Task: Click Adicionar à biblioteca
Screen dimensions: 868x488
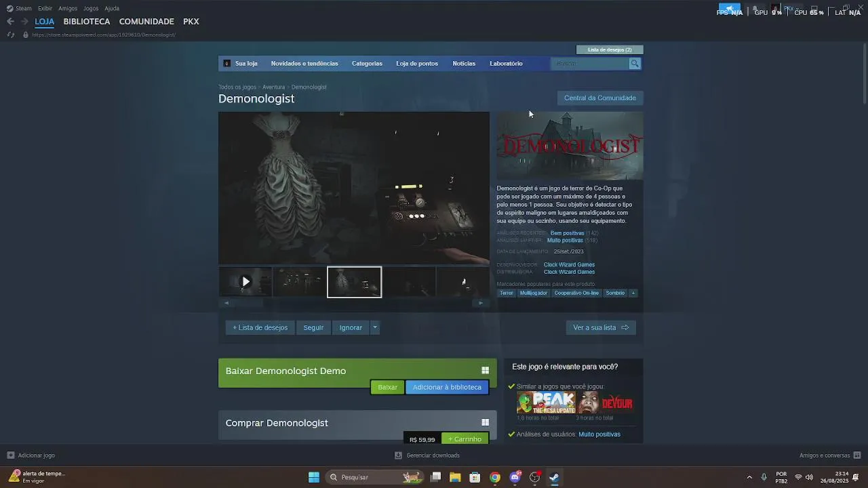Action: 447,387
